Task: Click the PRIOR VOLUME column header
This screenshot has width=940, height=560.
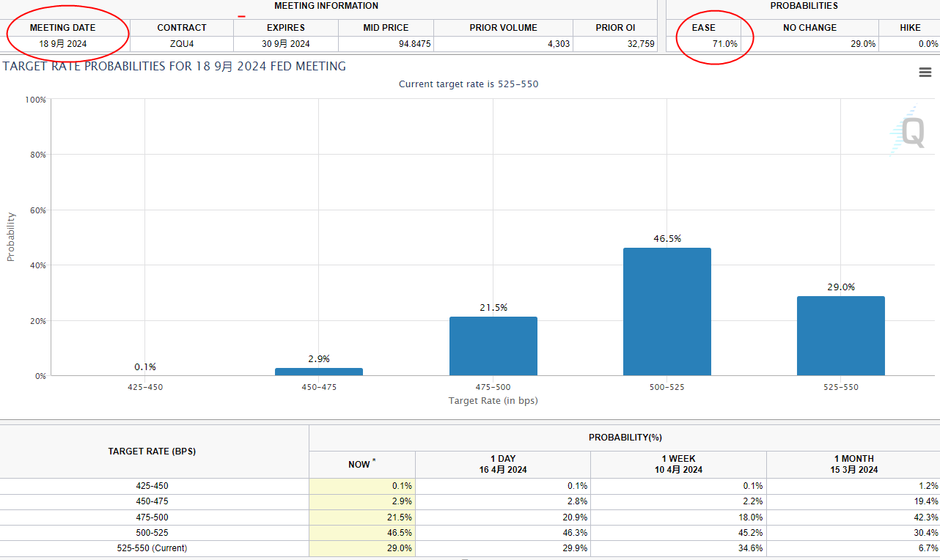Action: (x=503, y=28)
